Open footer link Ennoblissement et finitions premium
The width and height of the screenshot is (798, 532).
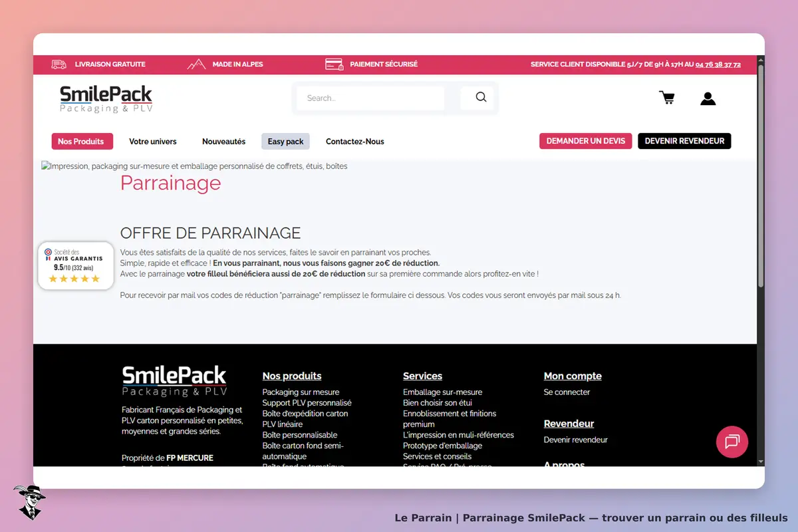coord(450,419)
